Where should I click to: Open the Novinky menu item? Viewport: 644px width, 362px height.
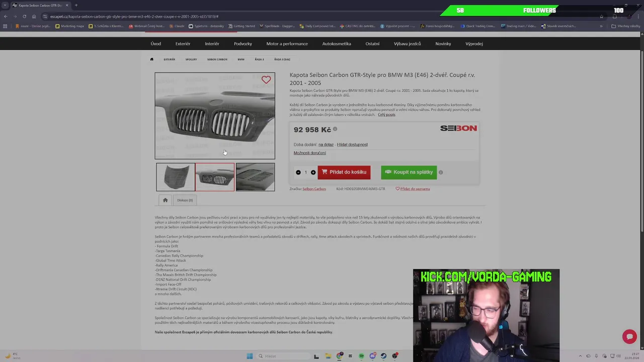443,44
